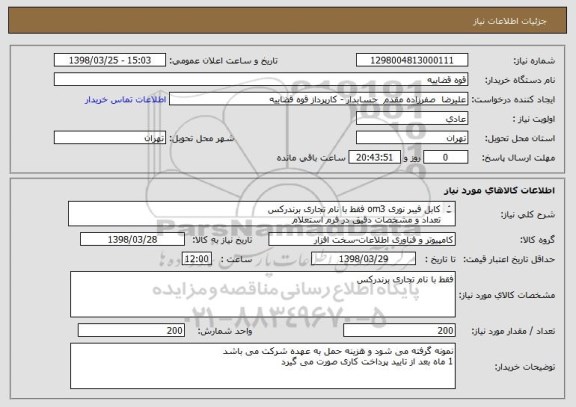Click the label تاریخ نیاز به کالا
This screenshot has width=576, height=407.
pyautogui.click(x=222, y=240)
